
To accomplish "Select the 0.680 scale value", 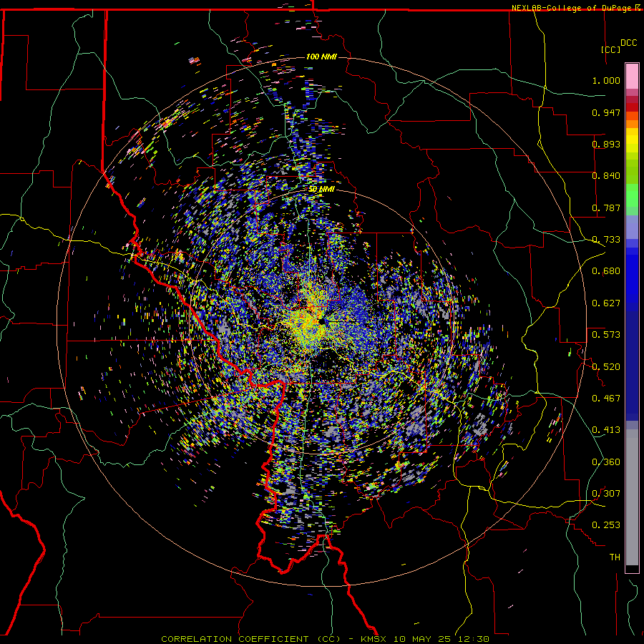I will [606, 271].
